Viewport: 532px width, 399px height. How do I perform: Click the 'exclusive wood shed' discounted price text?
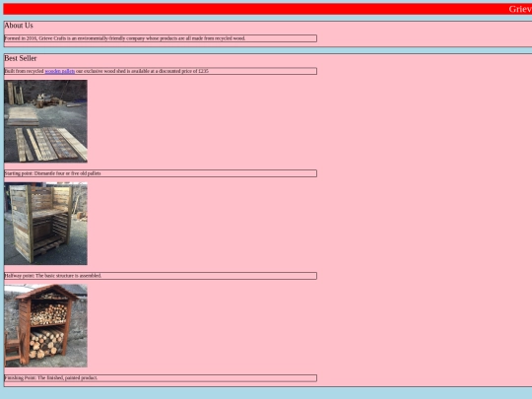(x=161, y=71)
